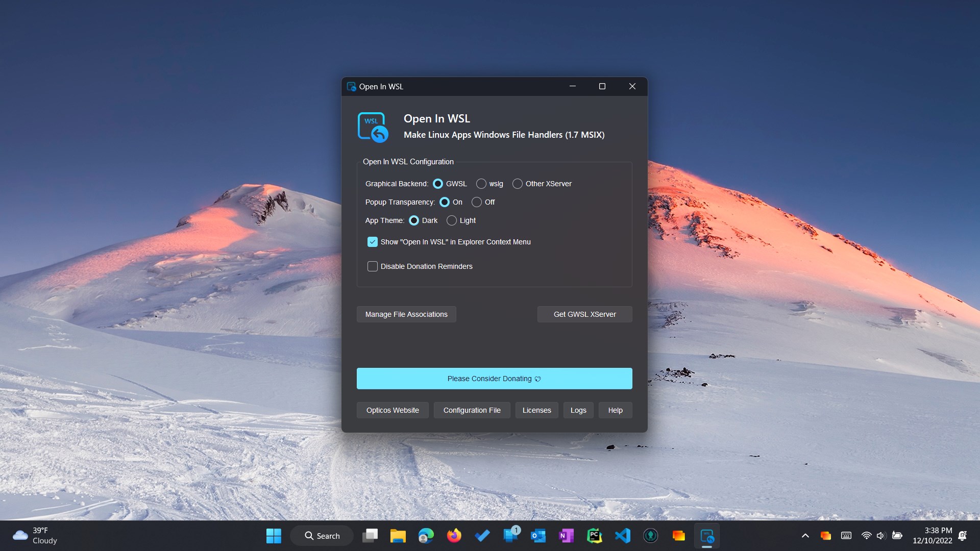Open Firefox from the taskbar
The height and width of the screenshot is (551, 980).
tap(454, 536)
